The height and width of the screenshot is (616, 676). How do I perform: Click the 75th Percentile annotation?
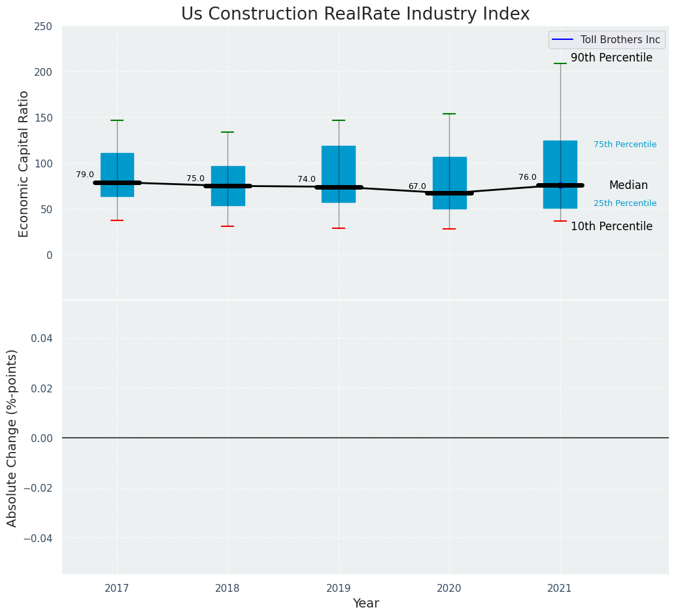pos(625,145)
